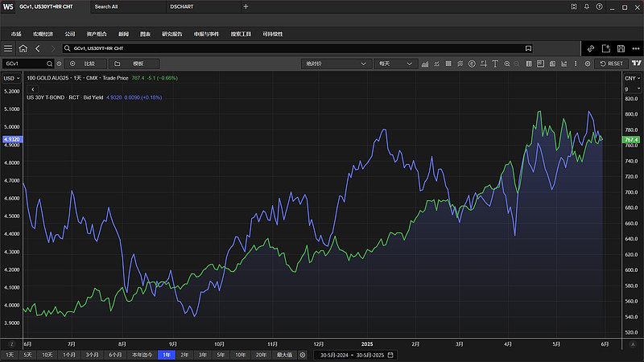The image size is (644, 362).
Task: Open the 资产组合 menu
Action: (97, 34)
